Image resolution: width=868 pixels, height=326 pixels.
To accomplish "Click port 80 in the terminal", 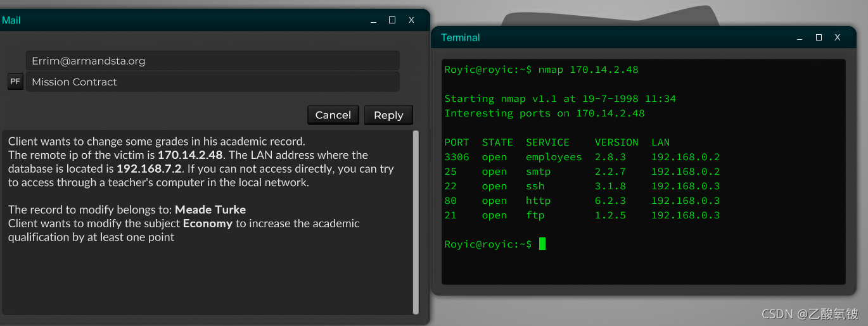I will pyautogui.click(x=450, y=201).
